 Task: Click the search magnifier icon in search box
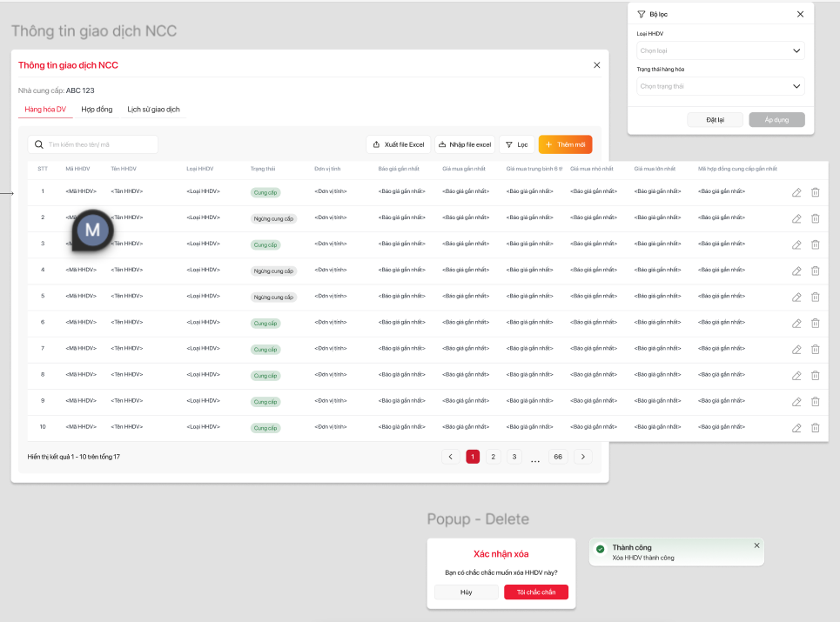point(39,144)
